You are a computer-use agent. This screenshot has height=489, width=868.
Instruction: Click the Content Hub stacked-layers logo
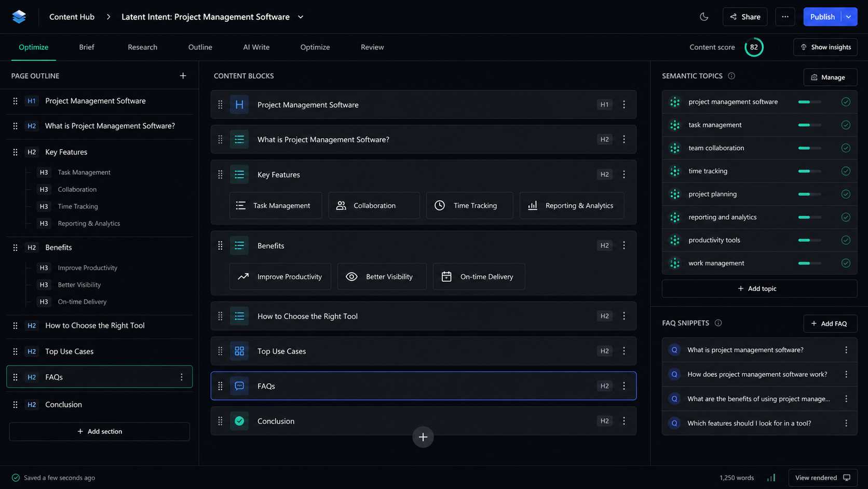tap(19, 17)
